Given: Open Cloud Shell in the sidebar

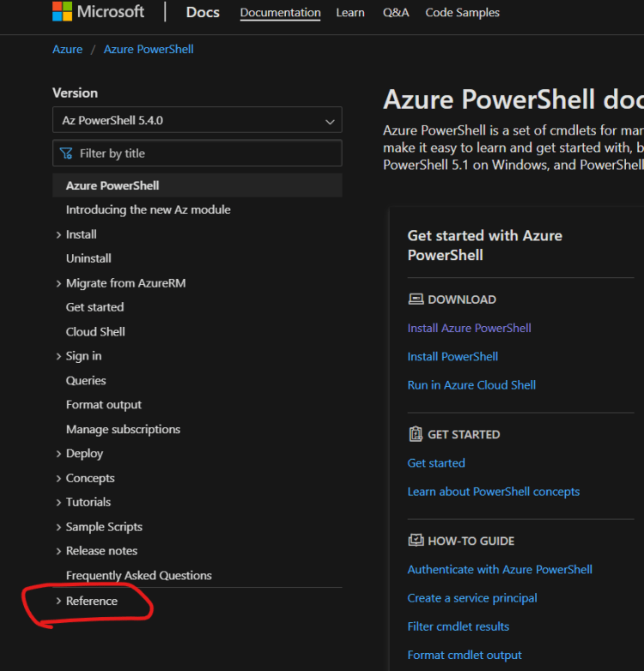Looking at the screenshot, I should point(95,332).
